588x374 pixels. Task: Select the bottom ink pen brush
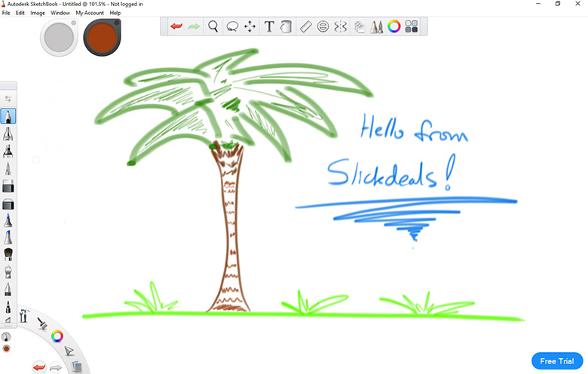[8, 307]
